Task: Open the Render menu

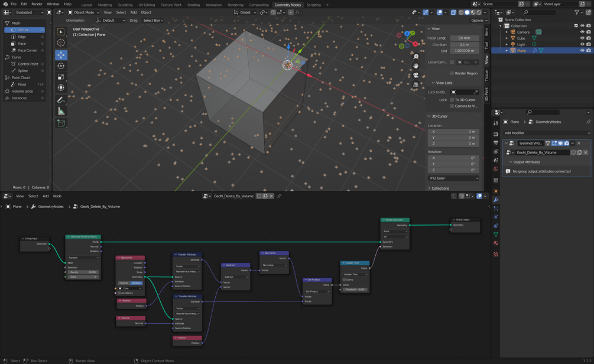Action: point(37,4)
